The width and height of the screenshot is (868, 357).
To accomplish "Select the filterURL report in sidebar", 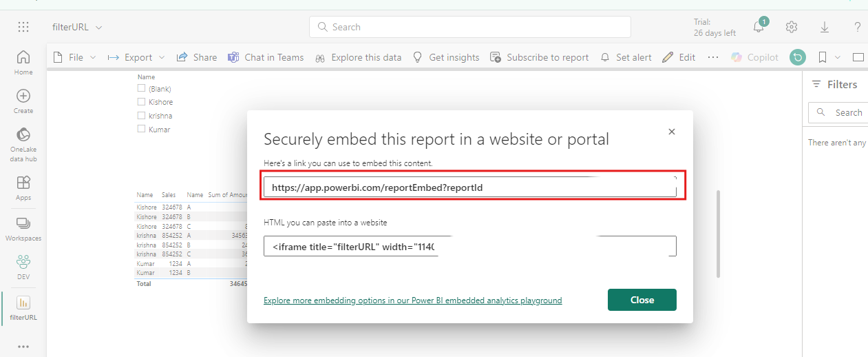I will click(x=23, y=308).
